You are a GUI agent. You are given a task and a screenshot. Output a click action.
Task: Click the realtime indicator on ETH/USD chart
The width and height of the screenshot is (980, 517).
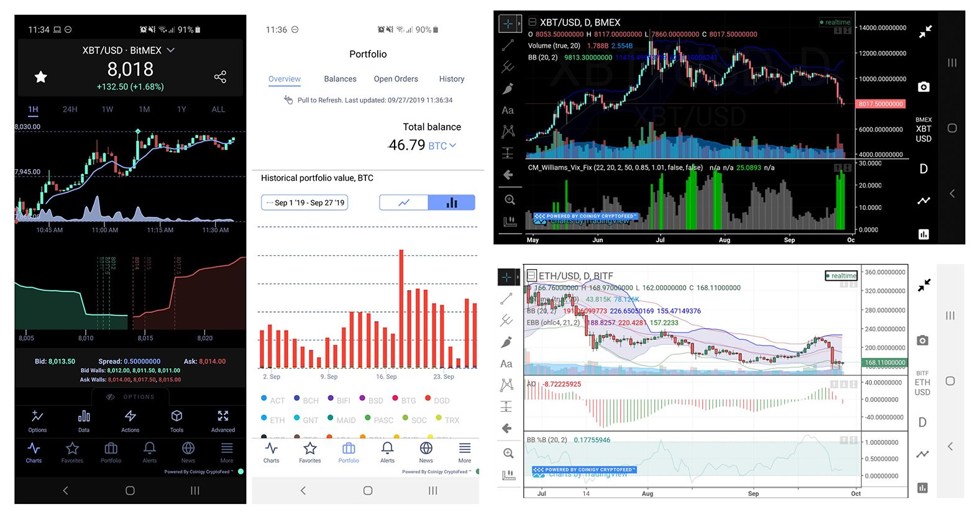pos(841,275)
